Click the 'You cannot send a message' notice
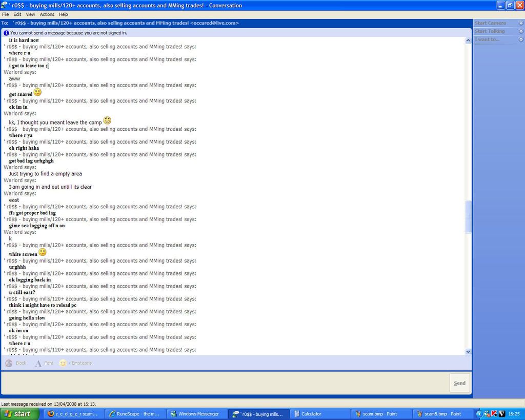 [69, 33]
